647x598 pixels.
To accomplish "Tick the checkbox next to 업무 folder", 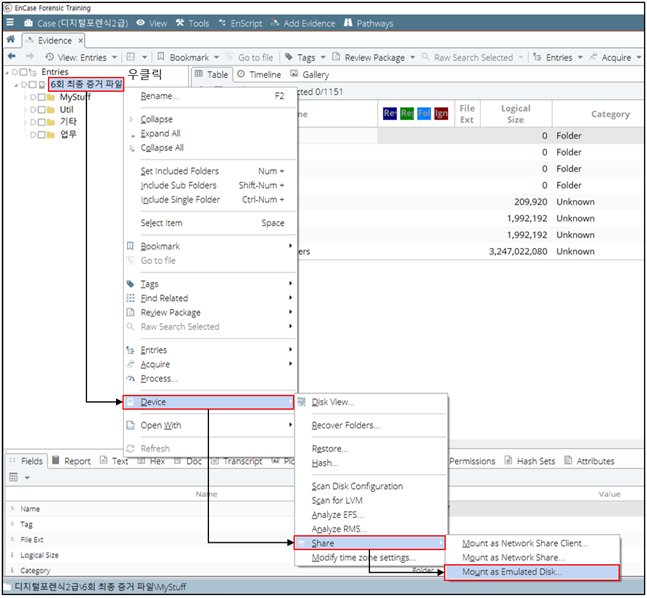I will point(42,135).
